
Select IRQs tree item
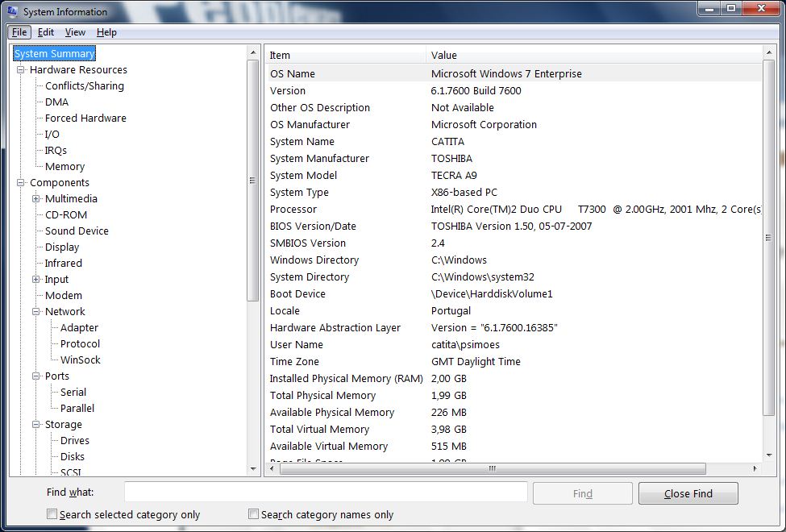[x=56, y=151]
